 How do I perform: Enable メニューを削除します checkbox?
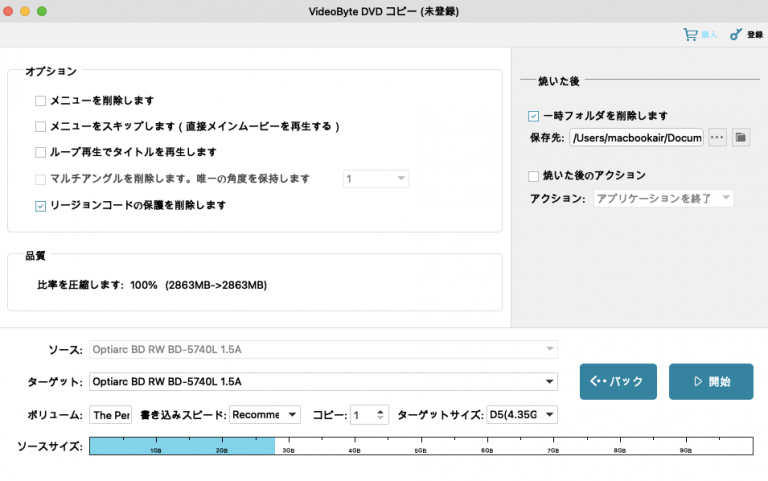pos(41,101)
